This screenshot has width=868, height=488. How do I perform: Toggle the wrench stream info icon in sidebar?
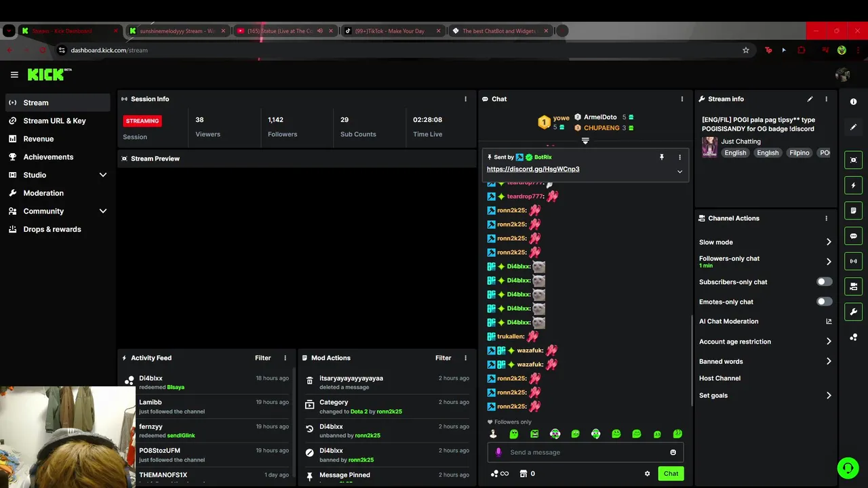tap(853, 312)
